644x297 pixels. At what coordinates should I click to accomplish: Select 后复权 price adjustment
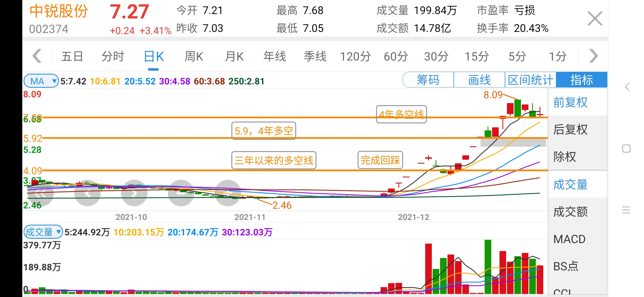578,130
